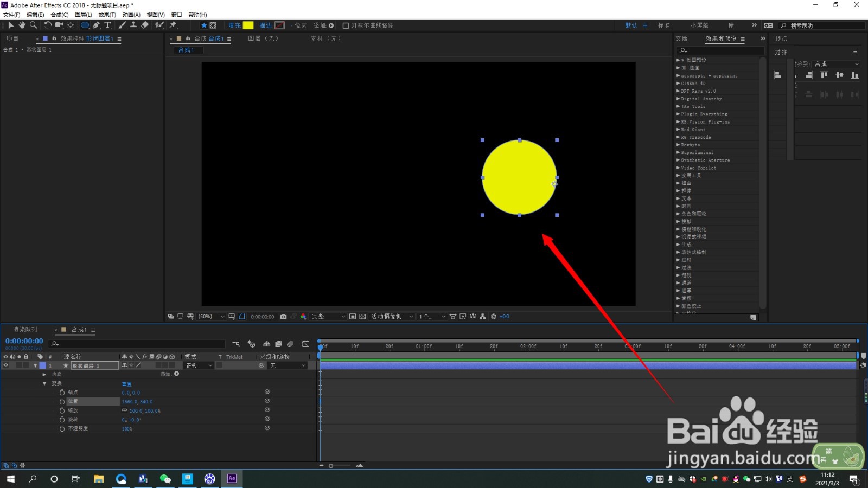Switch to the 渲染队列 render queue tab
The image size is (868, 488).
coord(25,330)
